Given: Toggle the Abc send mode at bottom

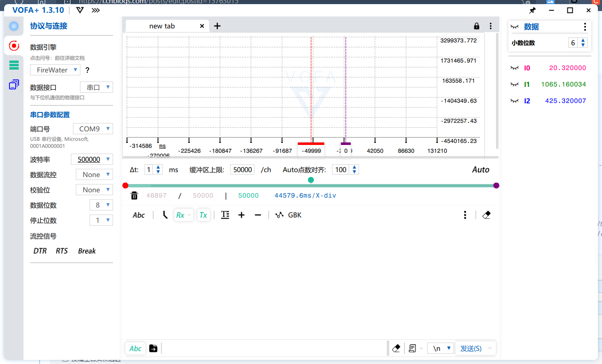Looking at the screenshot, I should [135, 348].
